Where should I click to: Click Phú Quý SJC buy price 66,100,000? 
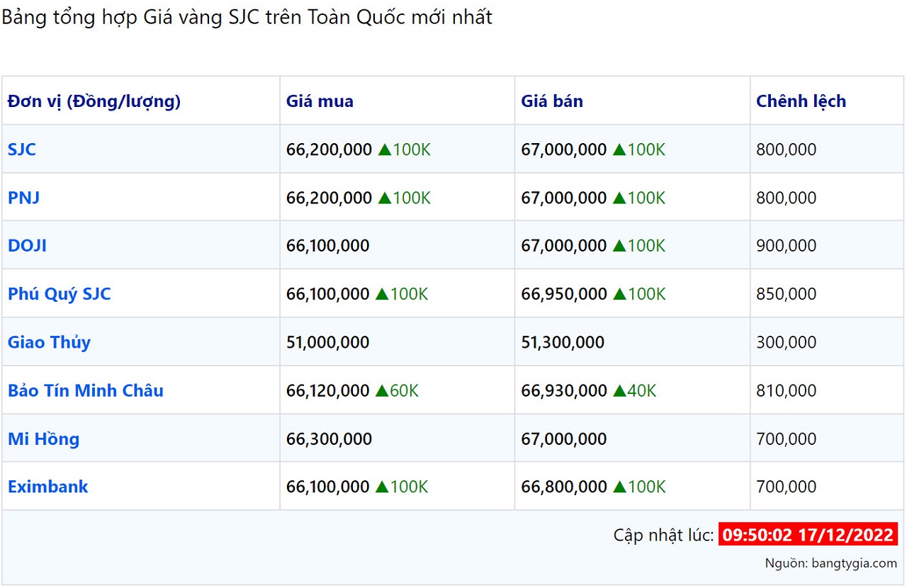(327, 294)
